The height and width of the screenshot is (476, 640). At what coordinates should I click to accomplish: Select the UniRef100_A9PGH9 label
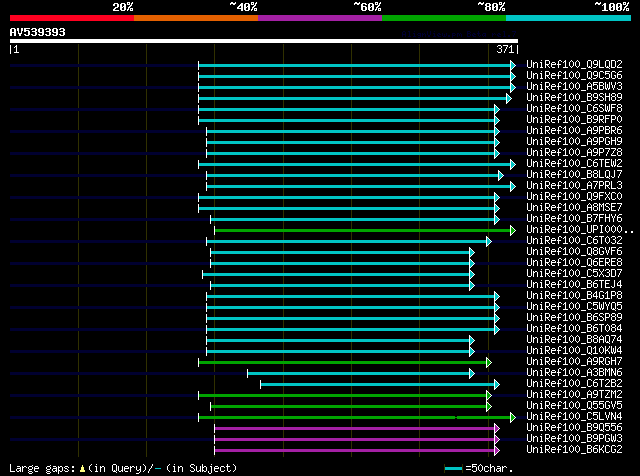[x=574, y=142]
